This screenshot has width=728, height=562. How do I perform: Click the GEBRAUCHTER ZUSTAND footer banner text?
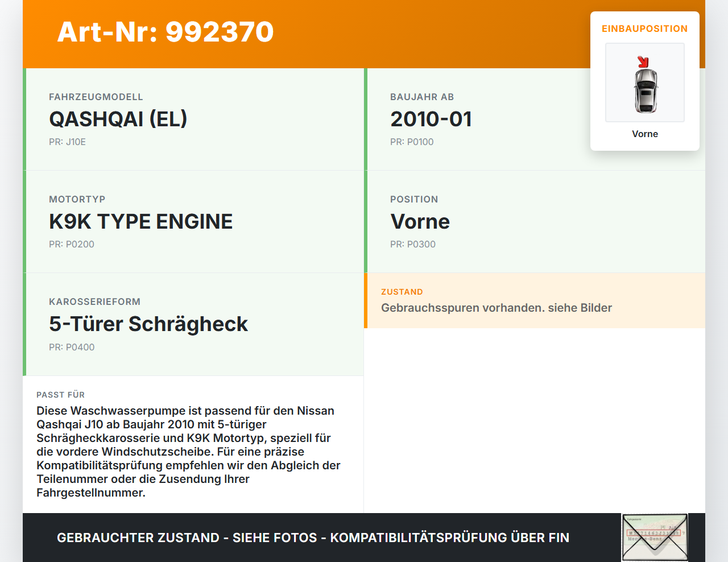(x=313, y=538)
